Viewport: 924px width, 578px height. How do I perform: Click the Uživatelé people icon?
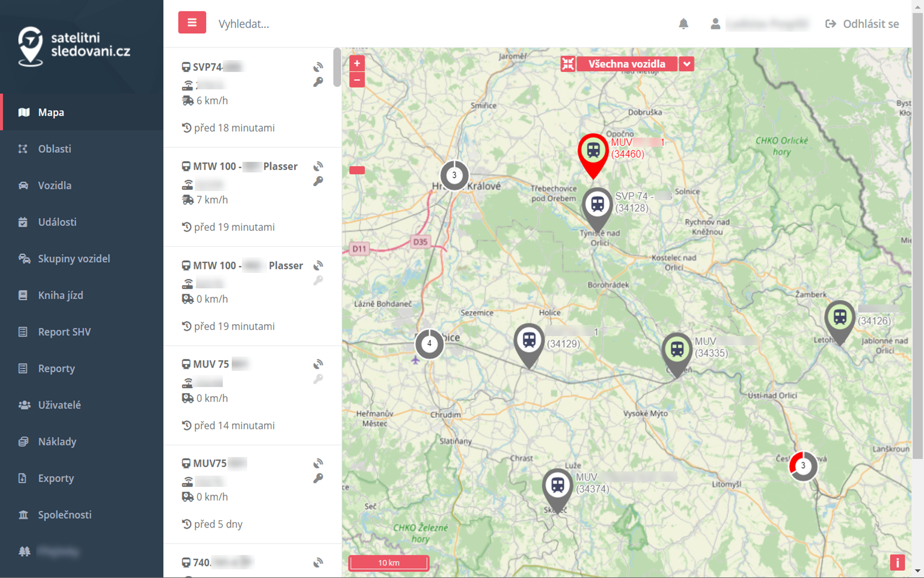tap(24, 405)
